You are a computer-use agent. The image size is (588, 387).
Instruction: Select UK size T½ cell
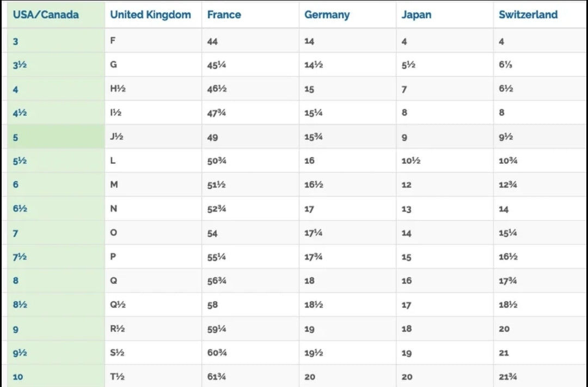154,376
